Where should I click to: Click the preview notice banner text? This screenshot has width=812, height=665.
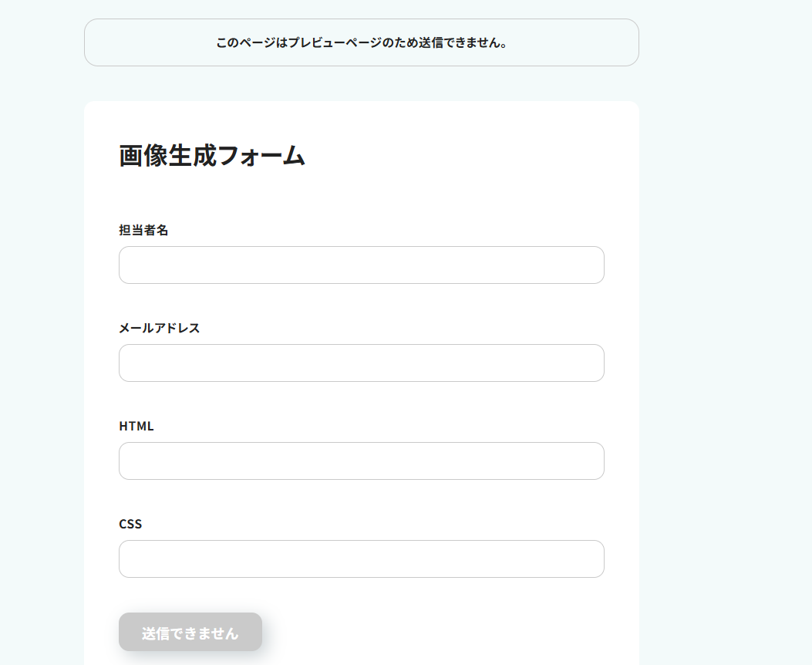(361, 42)
